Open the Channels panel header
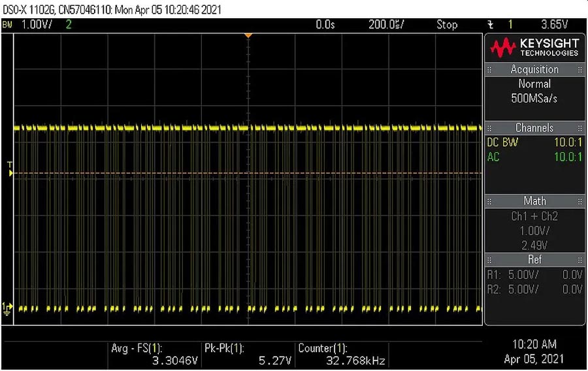Viewport: 588px width, 371px height. click(x=534, y=128)
